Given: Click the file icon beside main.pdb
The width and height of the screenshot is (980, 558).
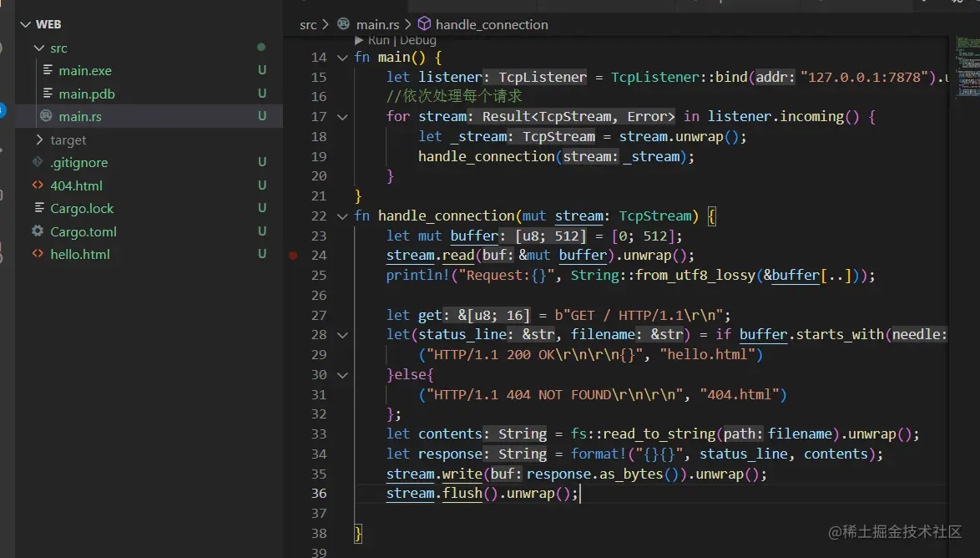Looking at the screenshot, I should coord(48,94).
